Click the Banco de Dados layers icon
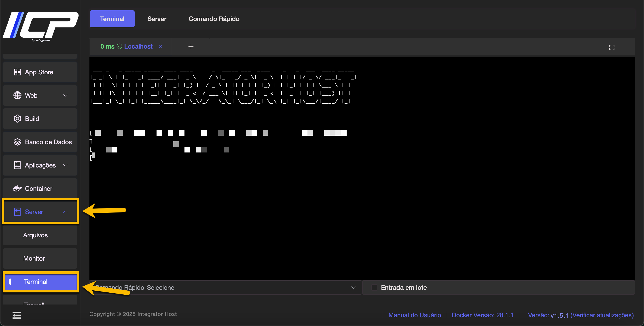644x326 pixels. [x=17, y=142]
